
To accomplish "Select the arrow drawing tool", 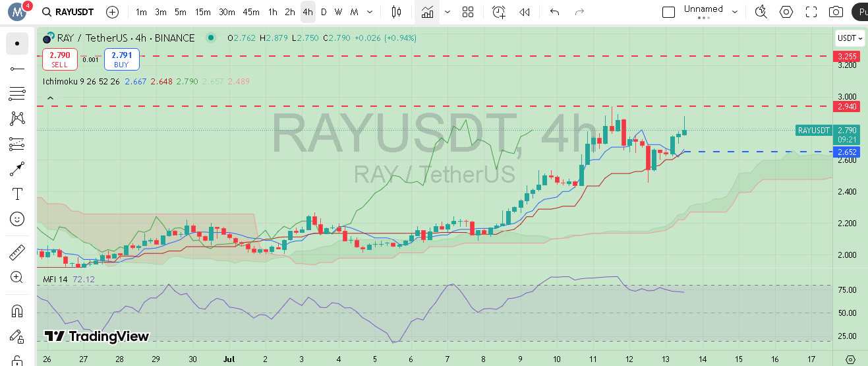I will click(x=17, y=169).
